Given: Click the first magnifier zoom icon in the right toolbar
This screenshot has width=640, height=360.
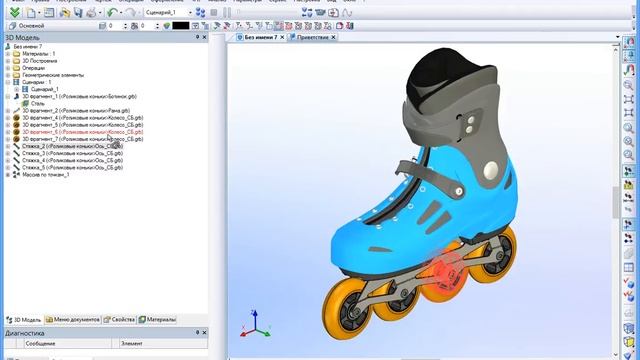Looking at the screenshot, I should (x=629, y=85).
